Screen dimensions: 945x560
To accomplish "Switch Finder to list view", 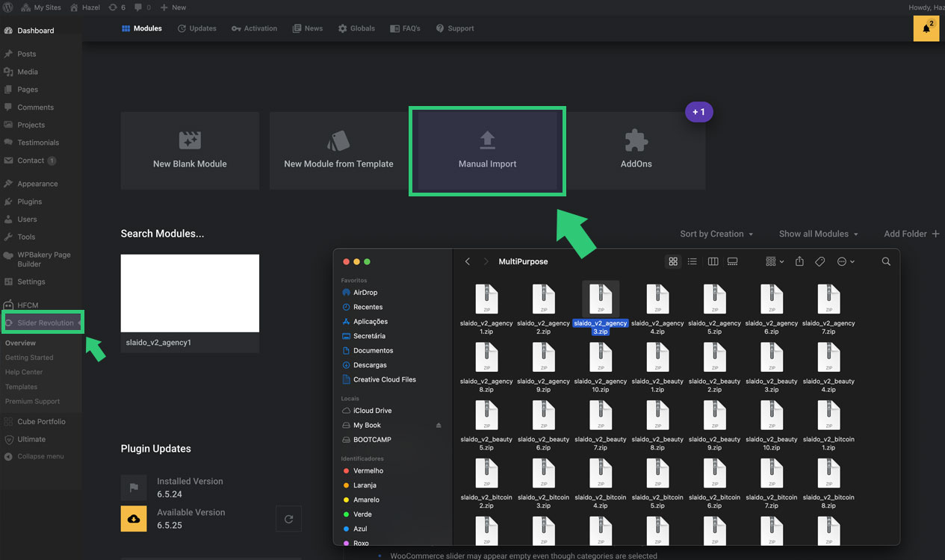I will pyautogui.click(x=693, y=262).
